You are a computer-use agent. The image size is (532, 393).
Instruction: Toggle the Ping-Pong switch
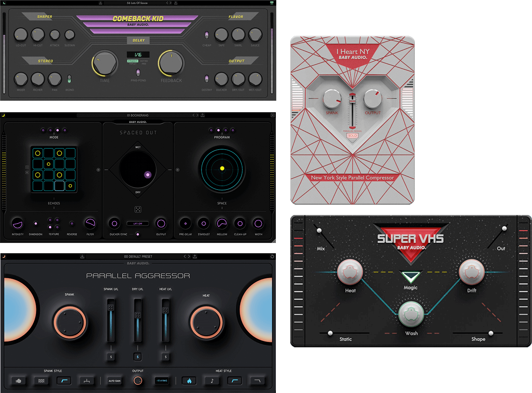[138, 73]
